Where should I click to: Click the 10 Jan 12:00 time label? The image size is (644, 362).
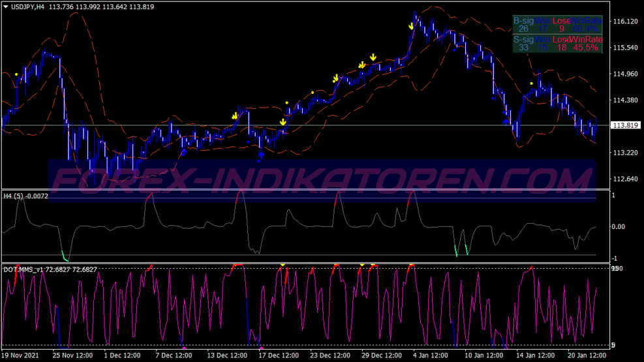tap(484, 355)
